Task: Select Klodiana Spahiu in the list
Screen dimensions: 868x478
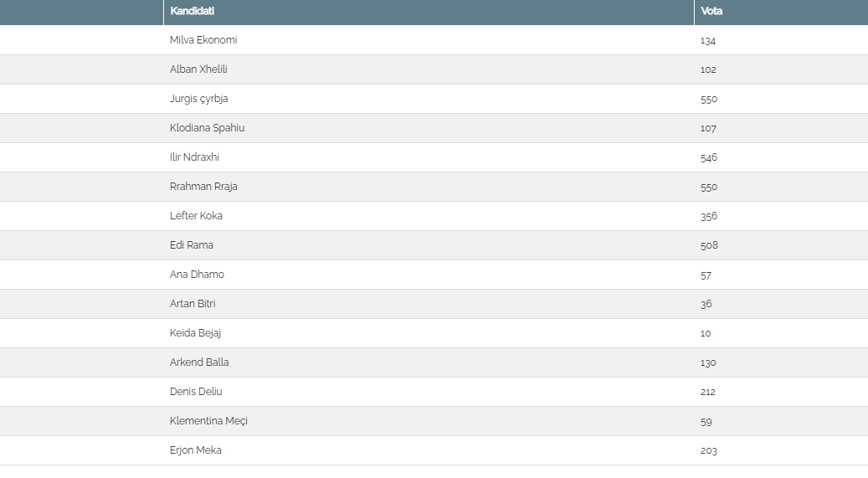Action: [x=207, y=128]
